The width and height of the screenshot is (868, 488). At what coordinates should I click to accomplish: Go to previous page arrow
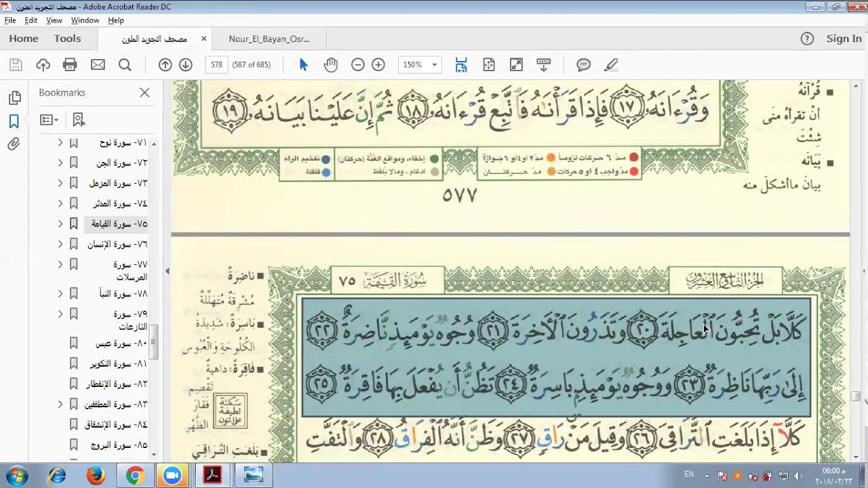coord(165,64)
